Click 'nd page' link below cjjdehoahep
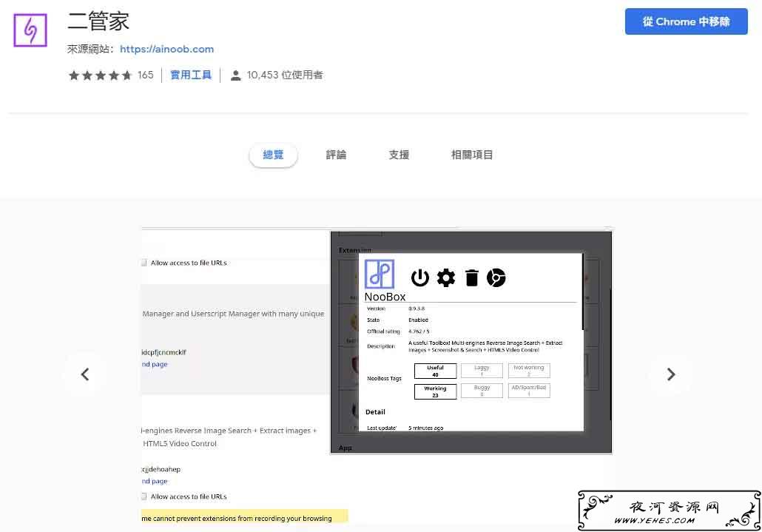762x532 pixels. pyautogui.click(x=155, y=481)
